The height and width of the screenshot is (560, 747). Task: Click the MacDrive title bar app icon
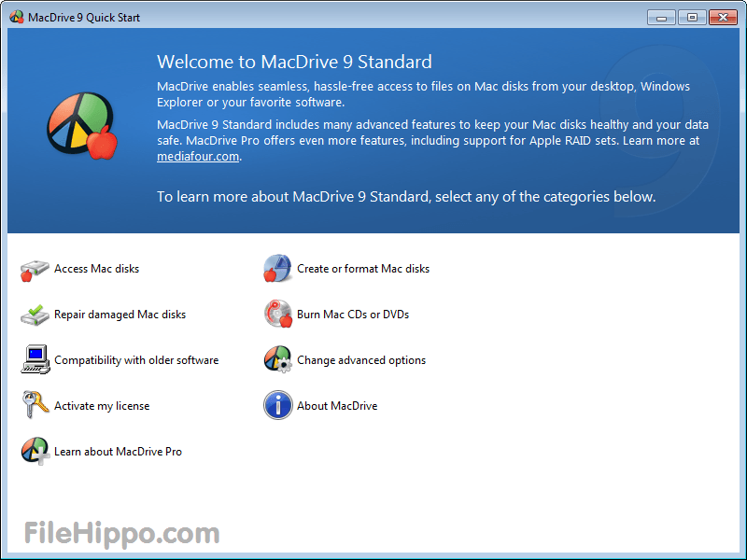[17, 17]
